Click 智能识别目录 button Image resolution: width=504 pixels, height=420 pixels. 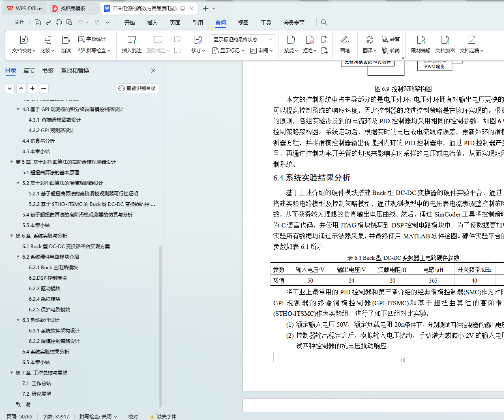tap(137, 88)
